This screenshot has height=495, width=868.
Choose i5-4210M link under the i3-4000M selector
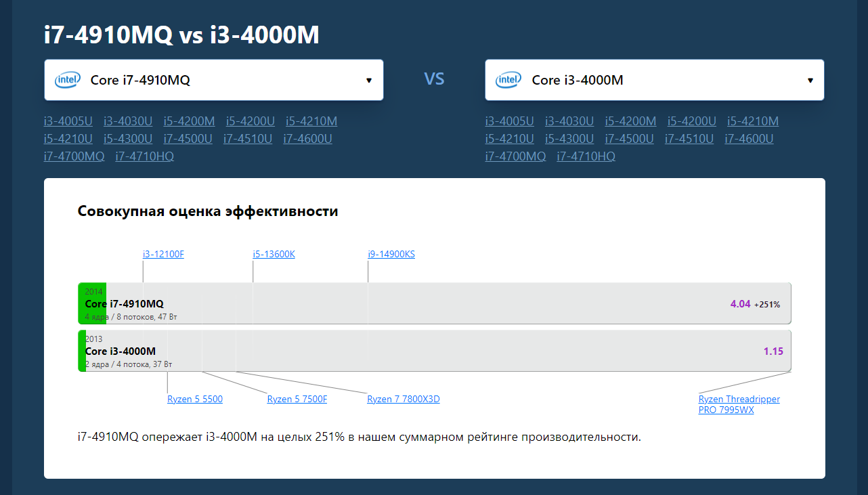click(x=753, y=121)
